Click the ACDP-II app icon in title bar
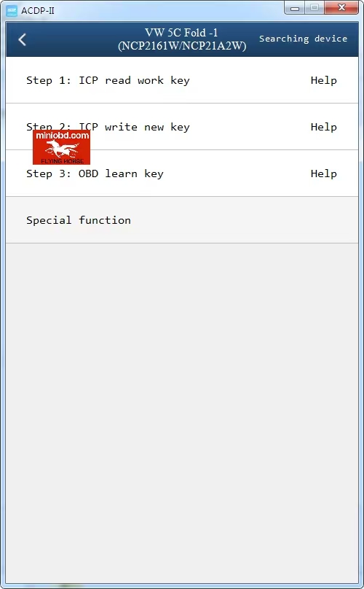Screen dimensions: 364x589 (12, 10)
